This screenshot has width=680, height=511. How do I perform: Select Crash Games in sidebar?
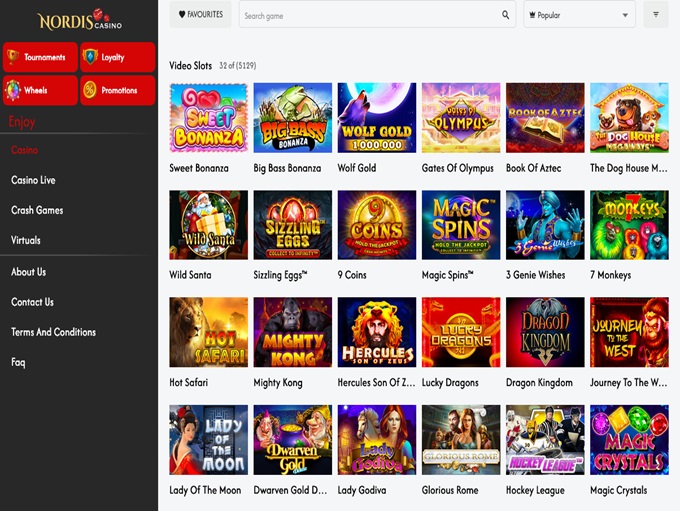[37, 210]
